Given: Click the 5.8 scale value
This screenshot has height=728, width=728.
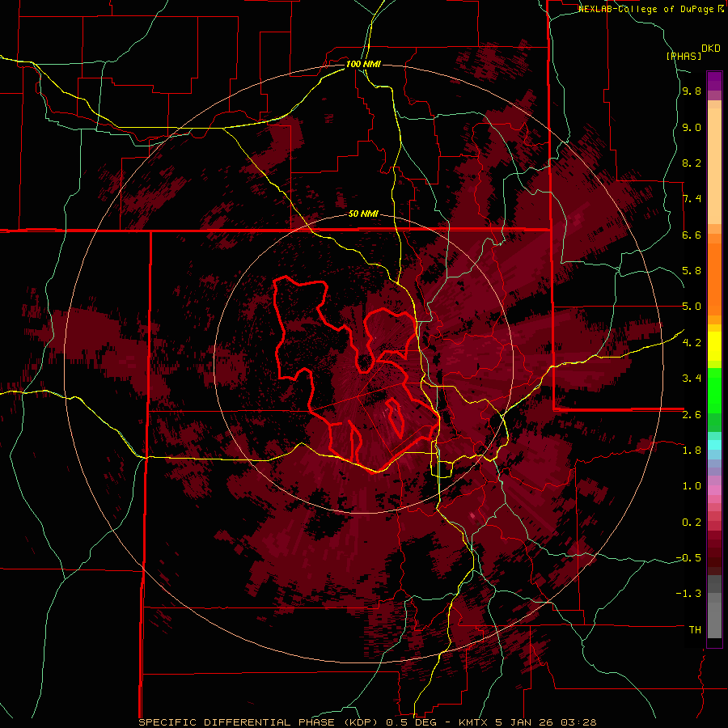Looking at the screenshot, I should [x=692, y=271].
